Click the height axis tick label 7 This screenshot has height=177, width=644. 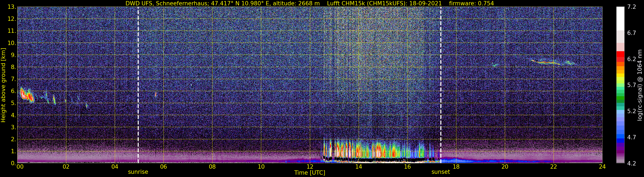pyautogui.click(x=13, y=79)
